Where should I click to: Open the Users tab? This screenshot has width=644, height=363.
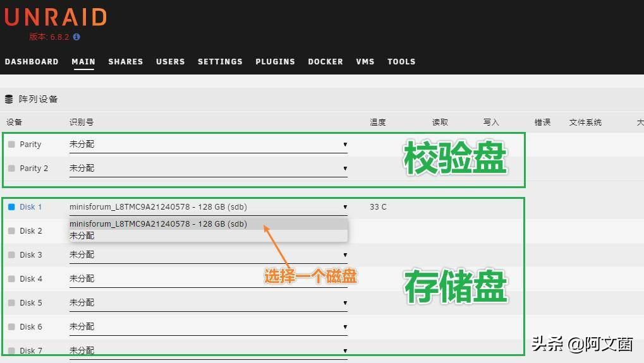(171, 61)
